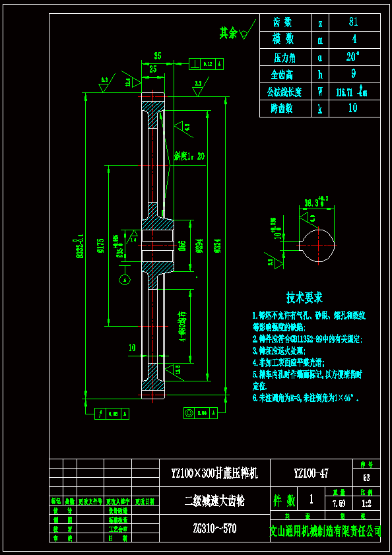Select the value 9 in 全齿高 row
392x555 pixels.
(x=354, y=73)
